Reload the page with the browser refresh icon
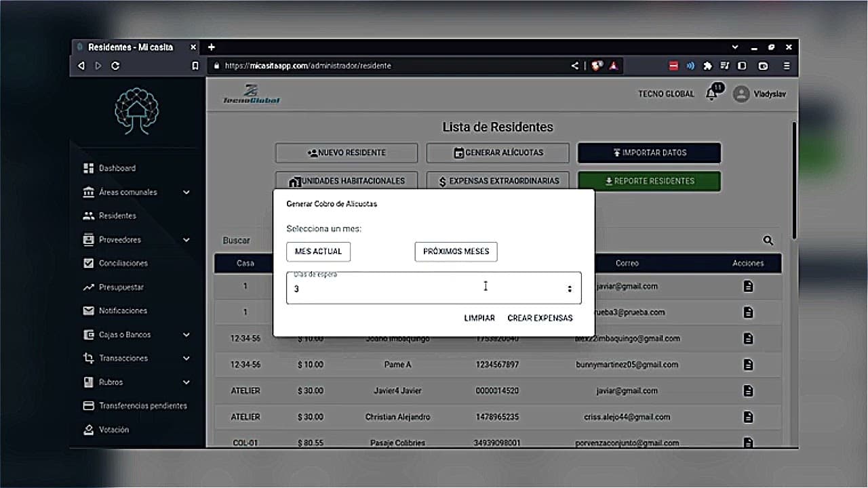The height and width of the screenshot is (488, 868). coord(115,66)
